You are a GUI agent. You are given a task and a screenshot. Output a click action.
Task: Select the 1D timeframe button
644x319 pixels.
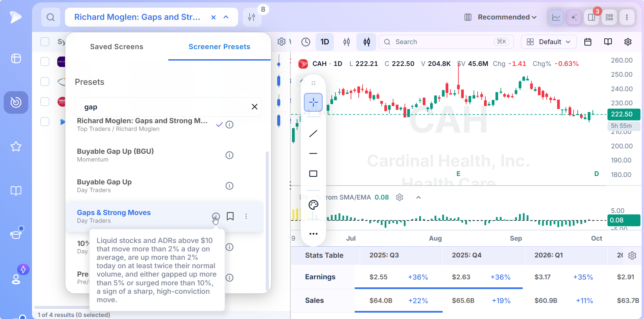(x=325, y=42)
